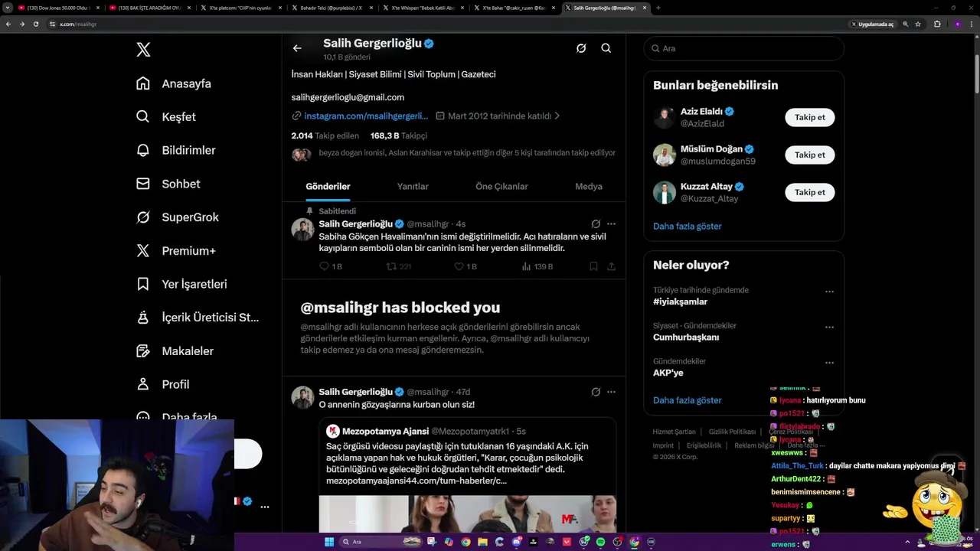Open Aziz Elaldı's profile avatar

pos(664,117)
